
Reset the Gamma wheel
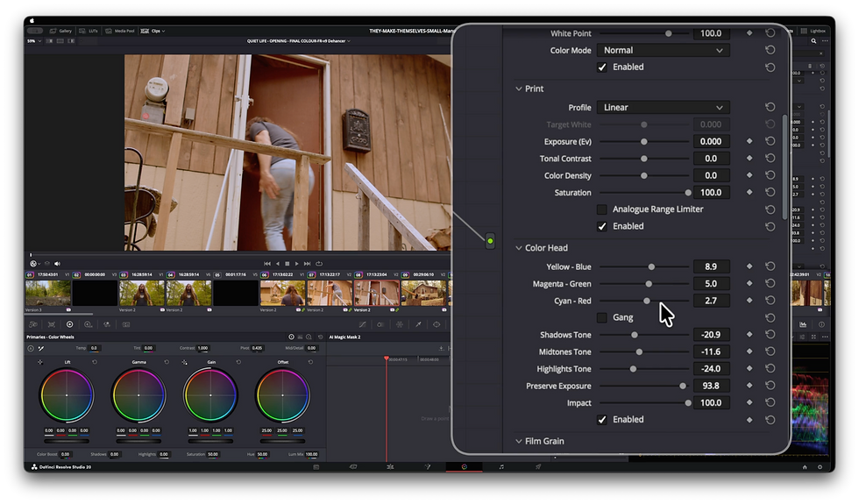point(167,362)
